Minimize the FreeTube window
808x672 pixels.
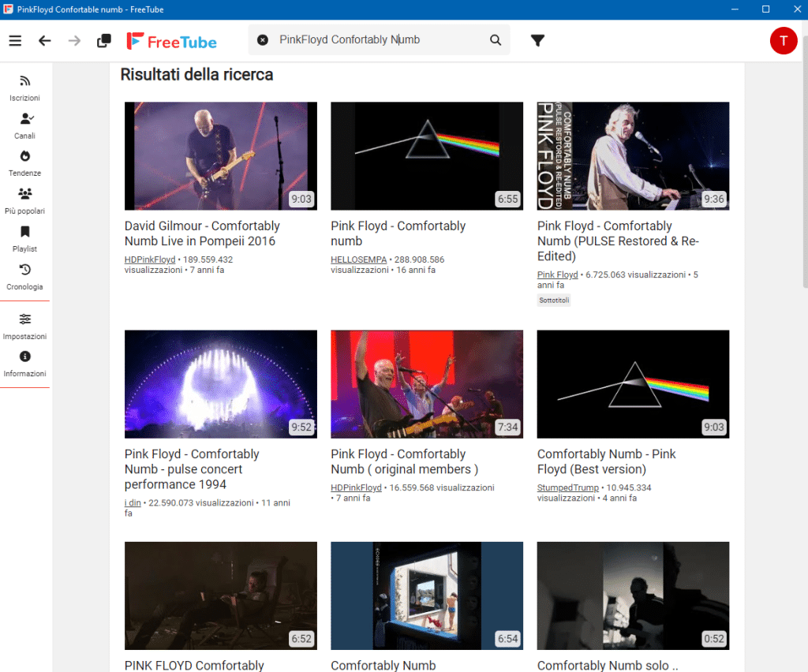coord(735,9)
